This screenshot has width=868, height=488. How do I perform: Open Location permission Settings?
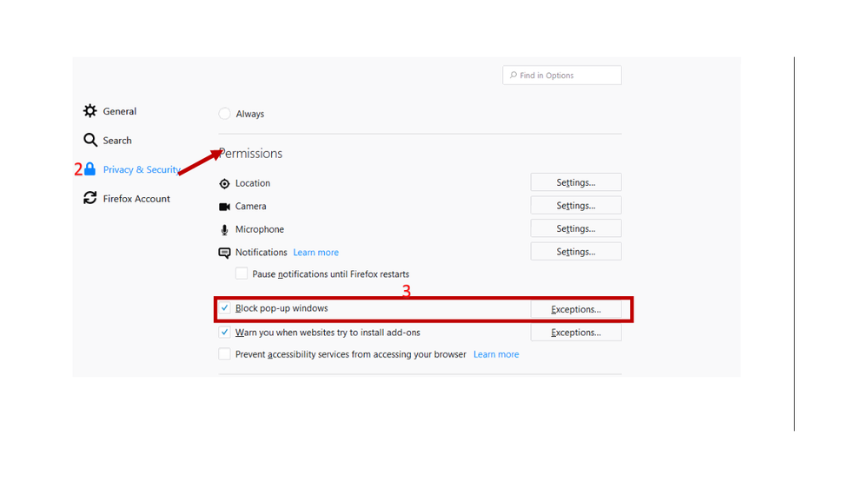pyautogui.click(x=575, y=182)
